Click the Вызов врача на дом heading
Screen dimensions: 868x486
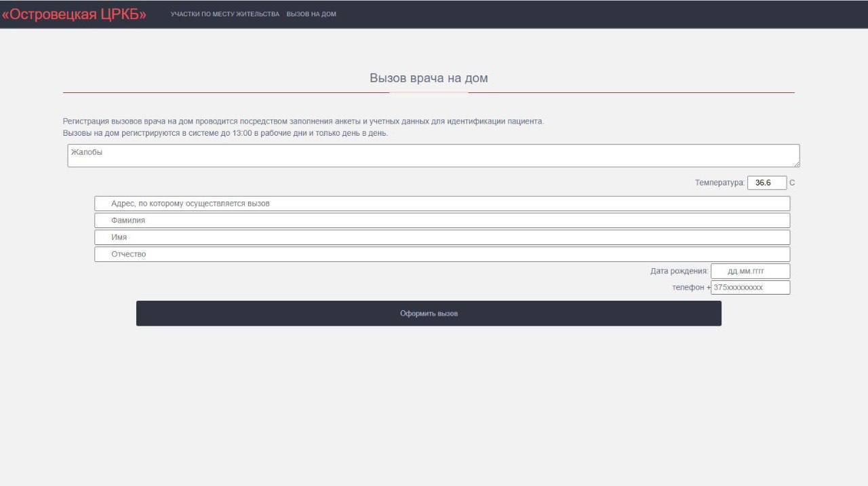(429, 78)
